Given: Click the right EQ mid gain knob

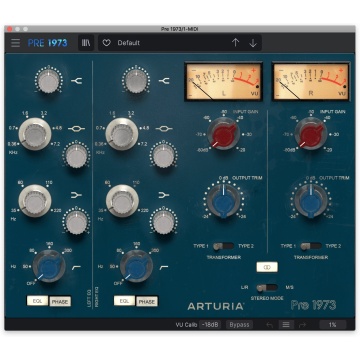Looking at the screenshot, I should 163,155.
